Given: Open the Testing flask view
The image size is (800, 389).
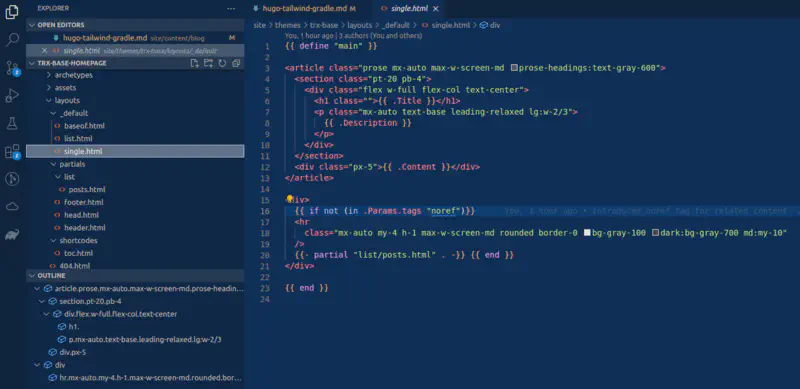Looking at the screenshot, I should tap(12, 123).
